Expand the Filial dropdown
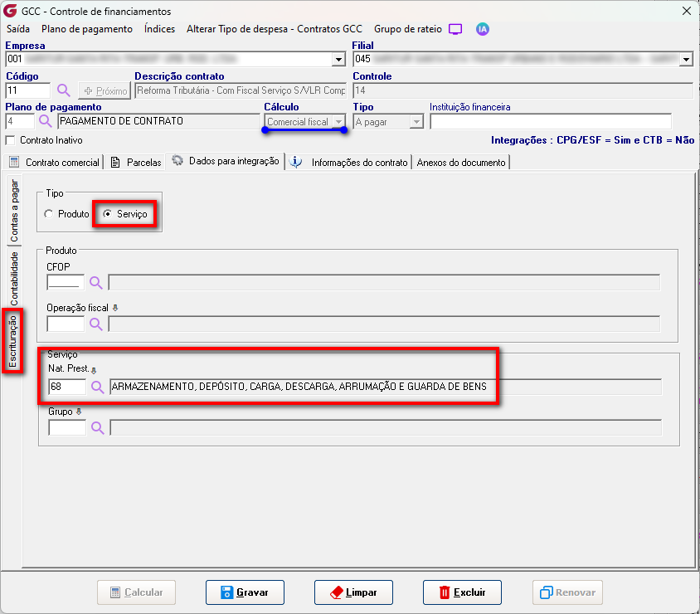Viewport: 700px width, 614px height. [x=686, y=60]
